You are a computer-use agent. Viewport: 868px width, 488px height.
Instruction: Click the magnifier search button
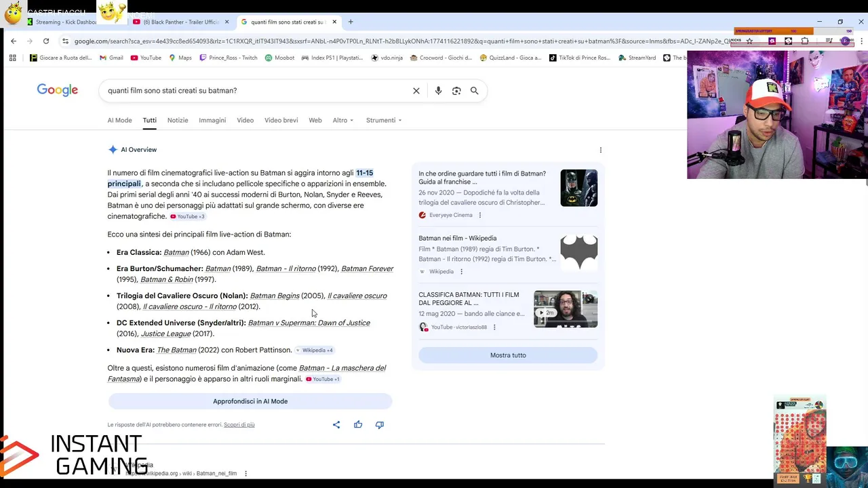[475, 91]
